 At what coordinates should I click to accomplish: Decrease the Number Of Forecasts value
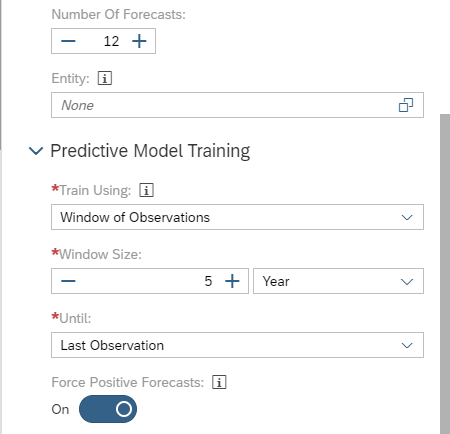68,41
